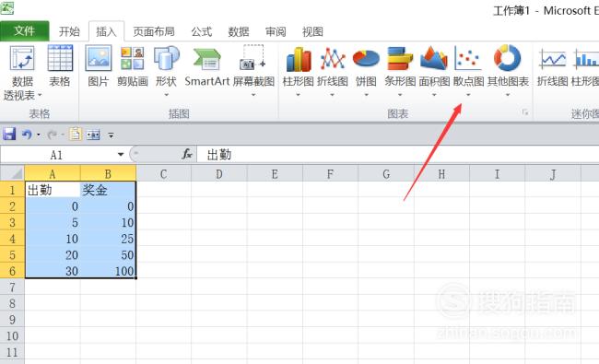This screenshot has height=364, width=599.
Task: Switch to the Page Layout (页面布局) tab
Action: coord(154,31)
